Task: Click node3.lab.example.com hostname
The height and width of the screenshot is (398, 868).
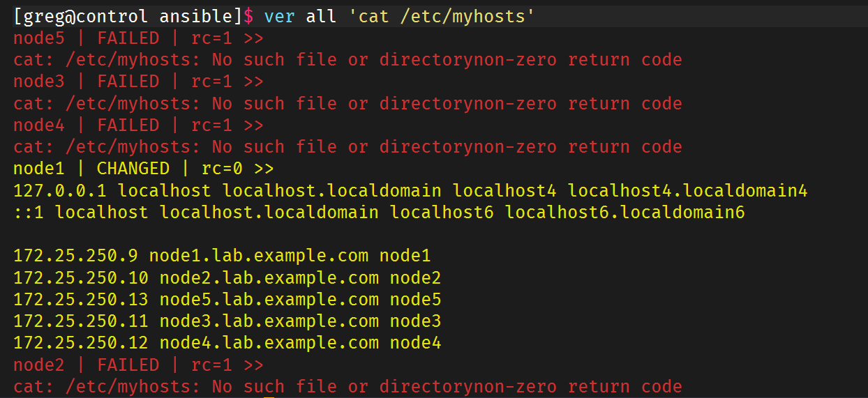Action: 269,321
